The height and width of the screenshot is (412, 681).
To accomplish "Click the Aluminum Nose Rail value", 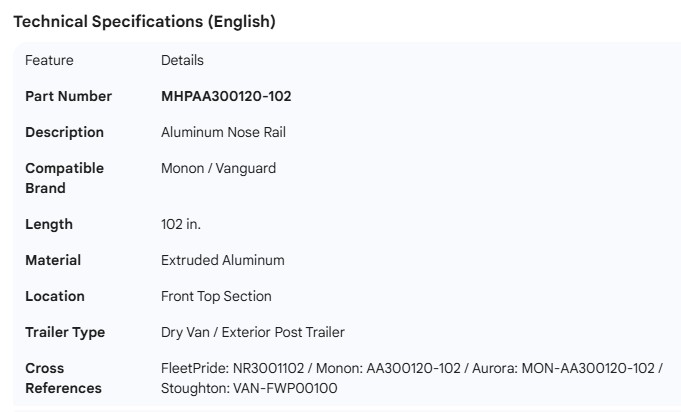I will click(x=224, y=132).
